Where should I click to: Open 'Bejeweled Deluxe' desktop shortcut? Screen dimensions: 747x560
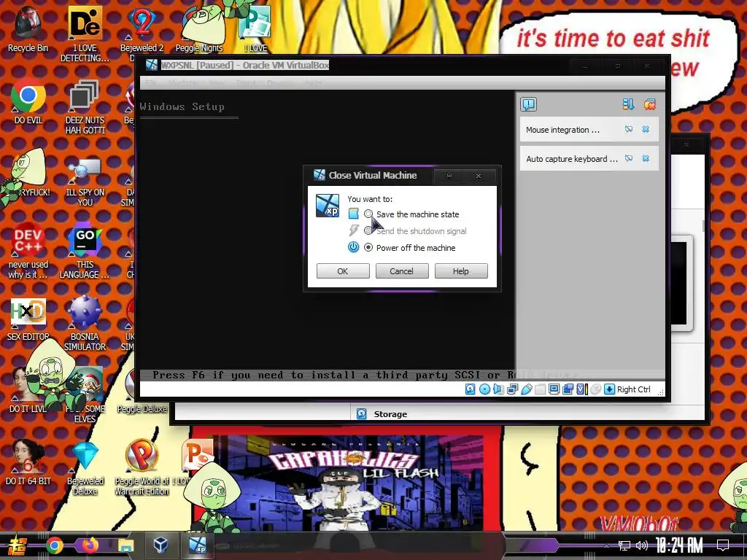tap(85, 467)
